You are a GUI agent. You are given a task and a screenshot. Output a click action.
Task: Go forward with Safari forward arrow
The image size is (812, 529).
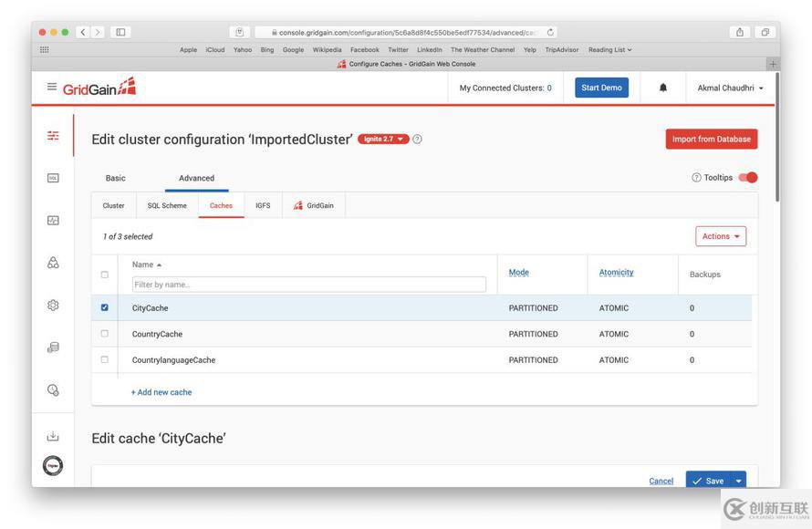[x=98, y=32]
